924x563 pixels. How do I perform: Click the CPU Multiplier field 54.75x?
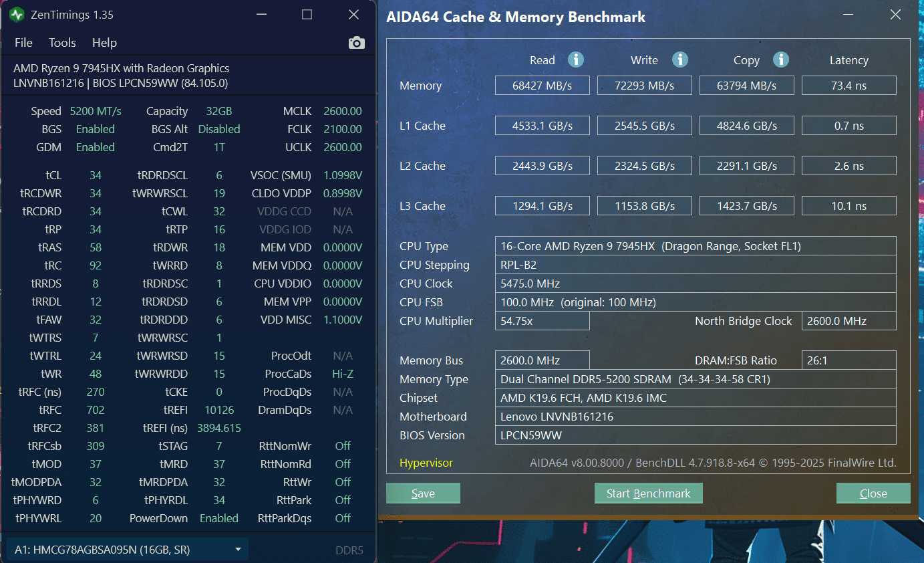pos(543,321)
